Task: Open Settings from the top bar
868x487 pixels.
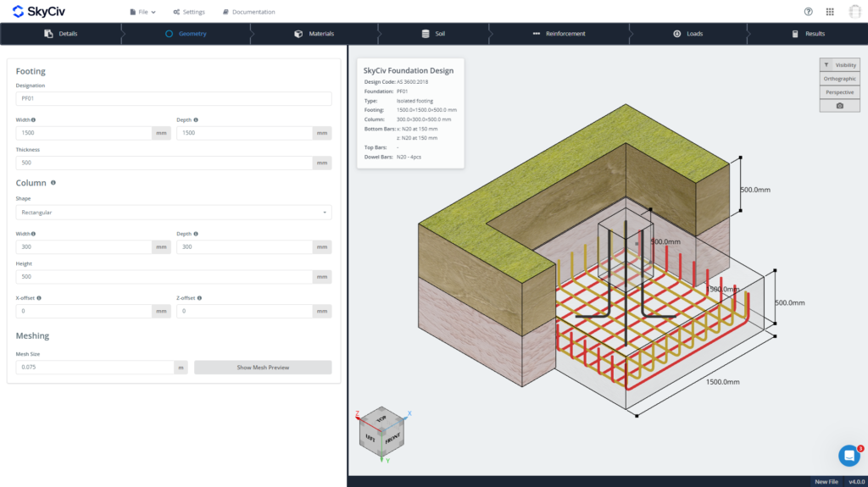Action: tap(189, 12)
